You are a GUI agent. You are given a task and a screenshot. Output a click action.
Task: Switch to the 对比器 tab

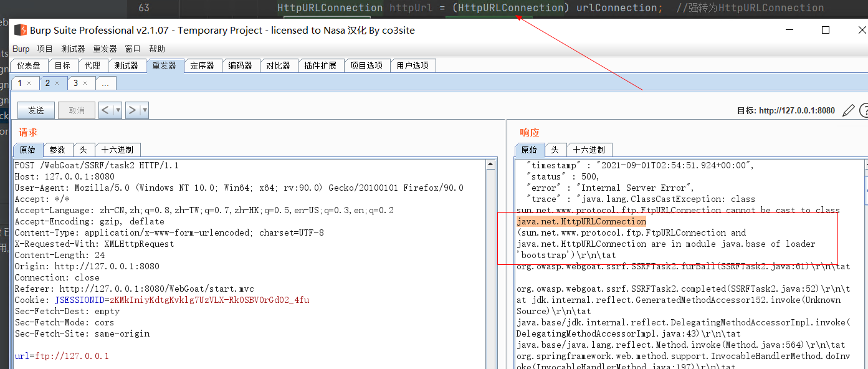[x=279, y=65]
